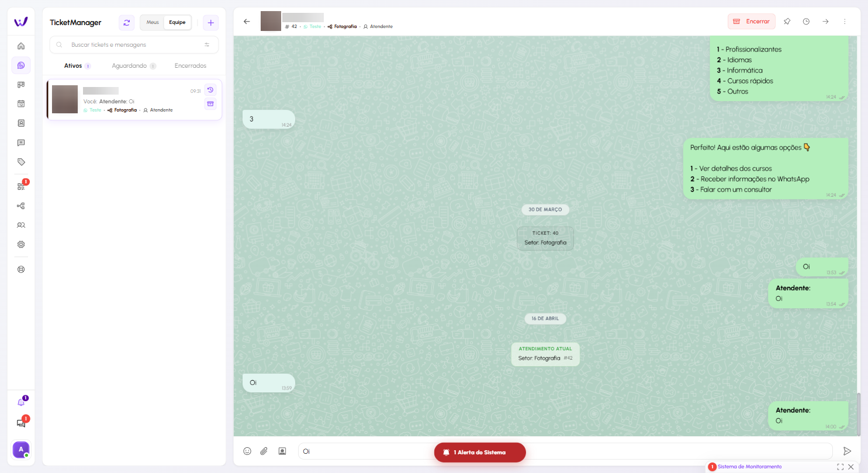Open search filter options icon
The image size is (868, 473).
pyautogui.click(x=207, y=45)
